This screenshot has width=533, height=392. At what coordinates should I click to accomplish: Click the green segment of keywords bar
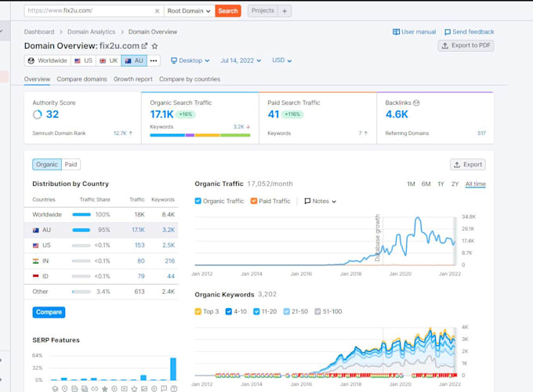click(x=235, y=136)
